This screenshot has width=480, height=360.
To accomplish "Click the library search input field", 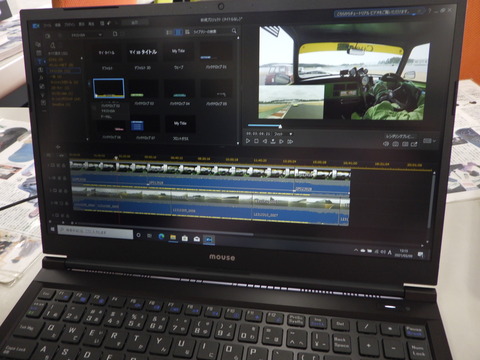I will (x=212, y=31).
